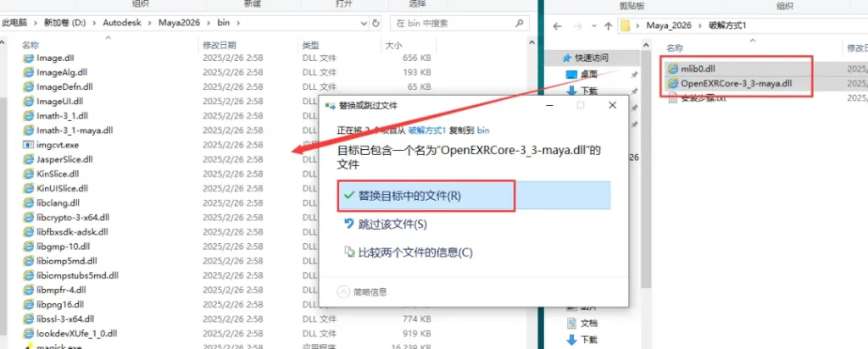This screenshot has height=349, width=868.
Task: Click the 桌面 desktop icon in quick access
Action: (570, 75)
